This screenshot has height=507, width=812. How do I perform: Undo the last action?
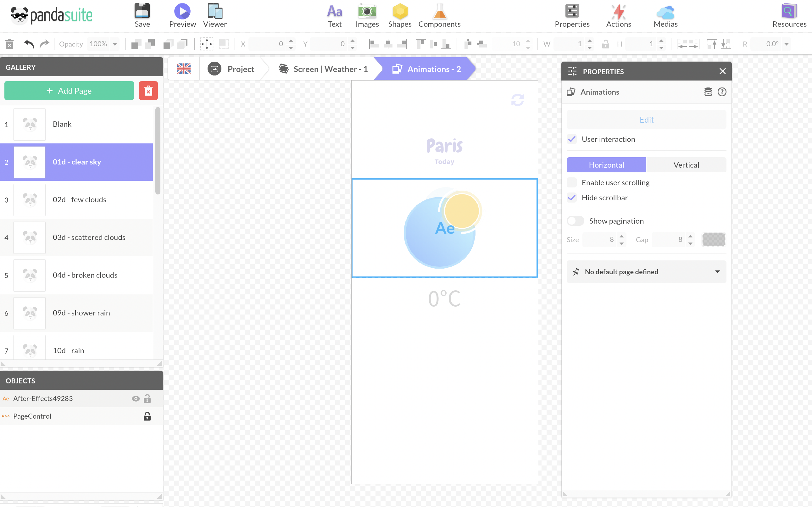pos(29,44)
